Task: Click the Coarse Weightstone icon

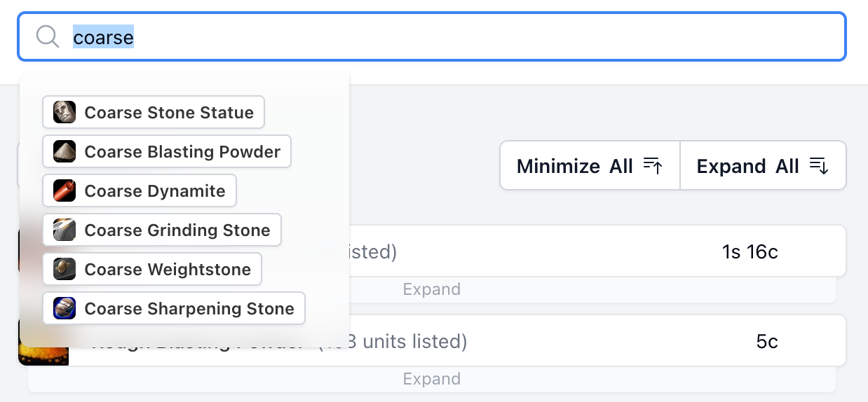Action: [65, 269]
